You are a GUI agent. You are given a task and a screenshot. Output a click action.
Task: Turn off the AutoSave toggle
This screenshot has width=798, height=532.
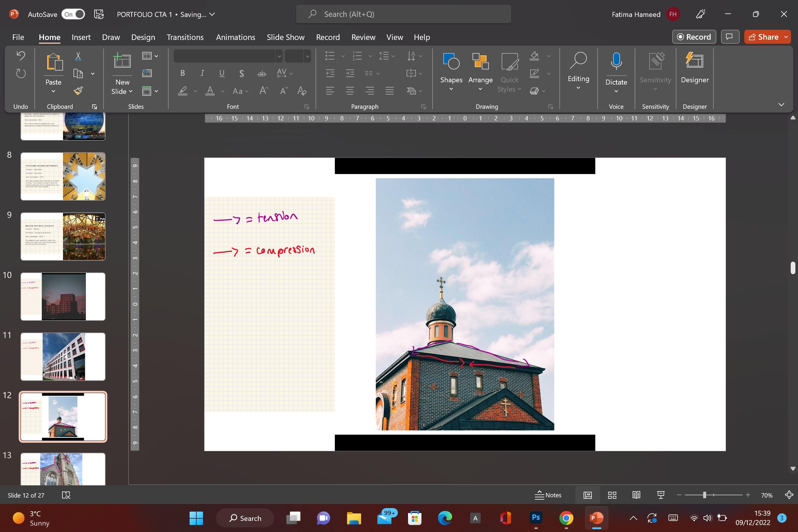pyautogui.click(x=73, y=14)
